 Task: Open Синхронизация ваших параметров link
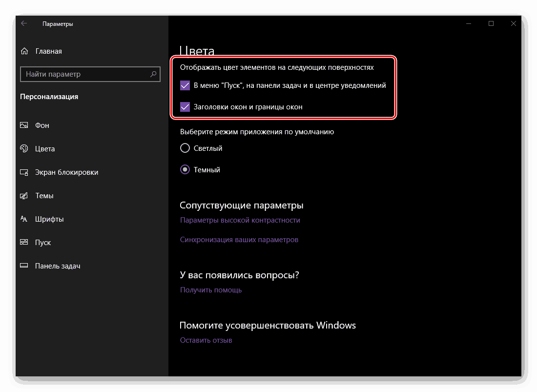tap(239, 240)
